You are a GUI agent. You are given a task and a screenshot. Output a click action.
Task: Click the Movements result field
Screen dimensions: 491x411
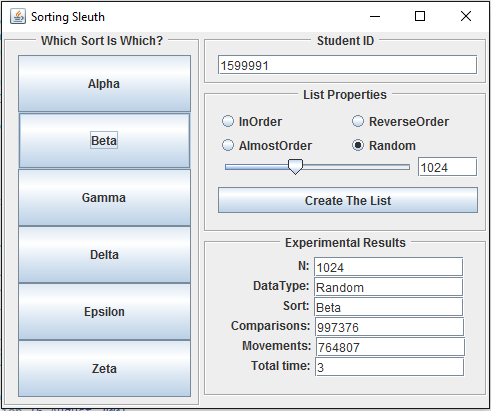pyautogui.click(x=390, y=347)
